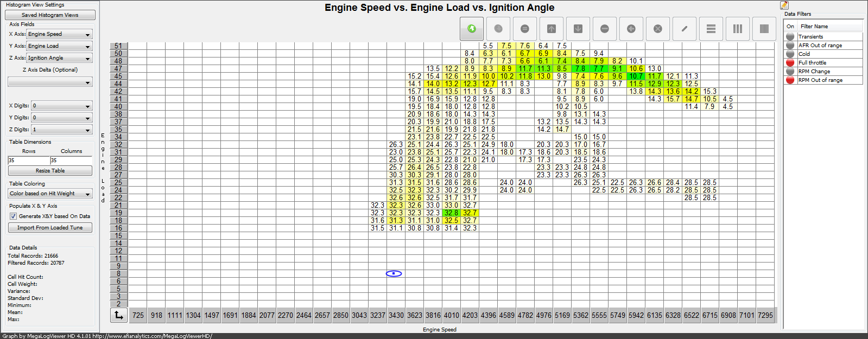This screenshot has height=339, width=868.
Task: Open the Z Axis Ignition Angle dropdown
Action: coord(60,58)
